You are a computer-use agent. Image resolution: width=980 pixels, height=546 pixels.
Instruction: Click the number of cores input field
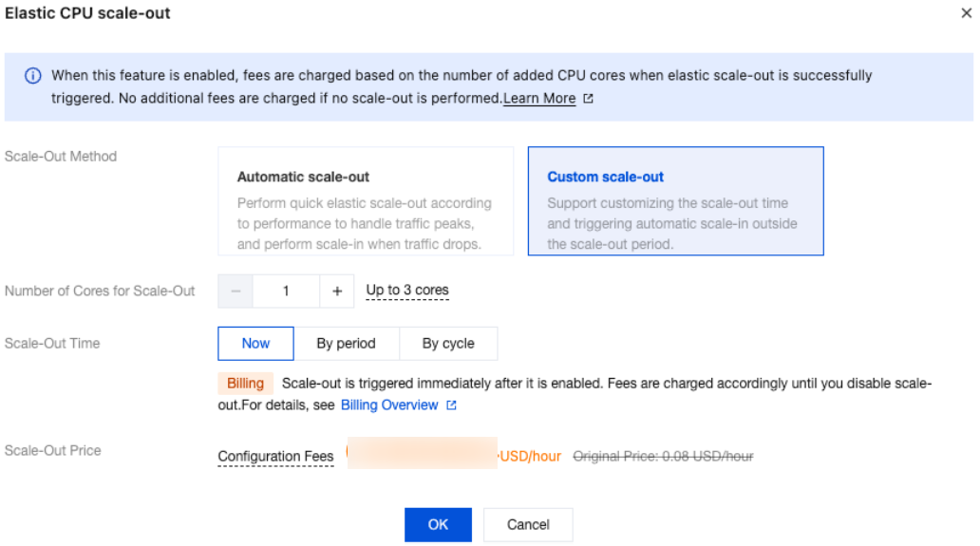[286, 292]
